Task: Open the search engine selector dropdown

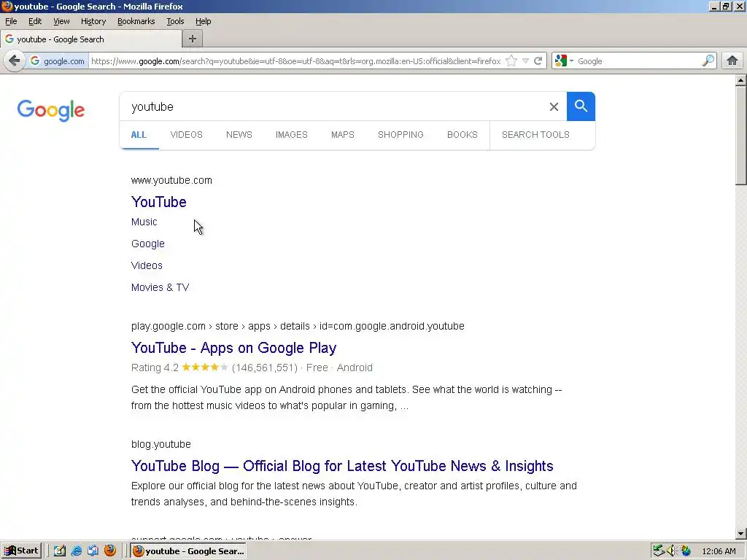Action: pyautogui.click(x=565, y=61)
